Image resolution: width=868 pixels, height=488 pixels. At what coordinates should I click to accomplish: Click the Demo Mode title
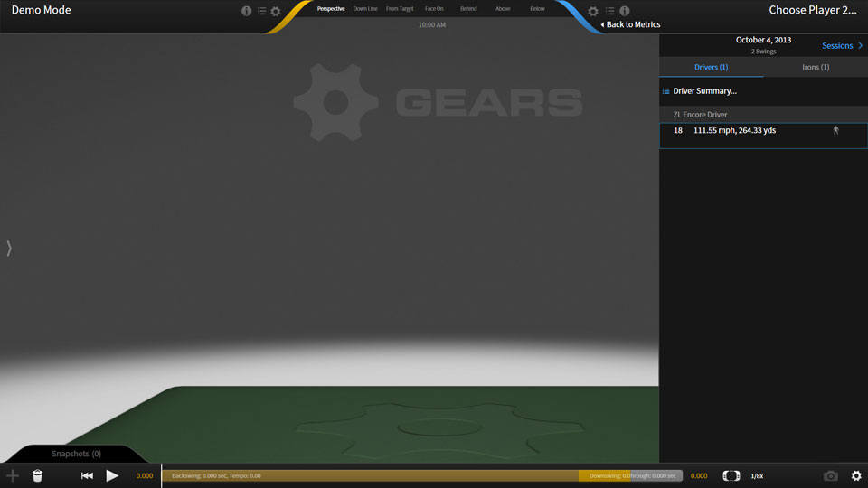41,10
